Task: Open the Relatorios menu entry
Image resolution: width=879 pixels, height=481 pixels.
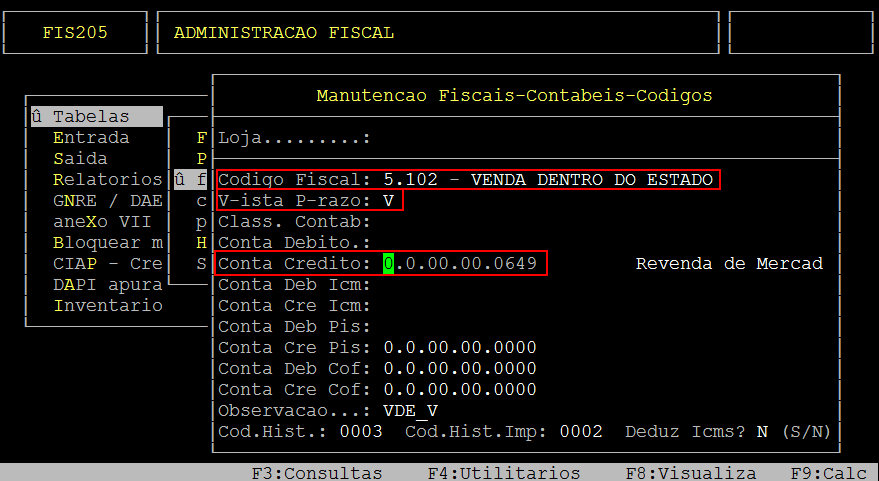Action: (x=107, y=180)
